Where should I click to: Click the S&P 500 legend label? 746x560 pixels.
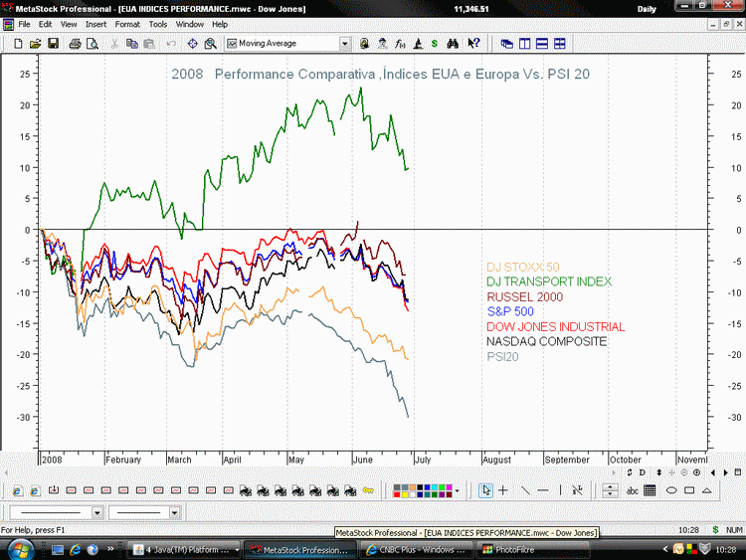pos(510,311)
